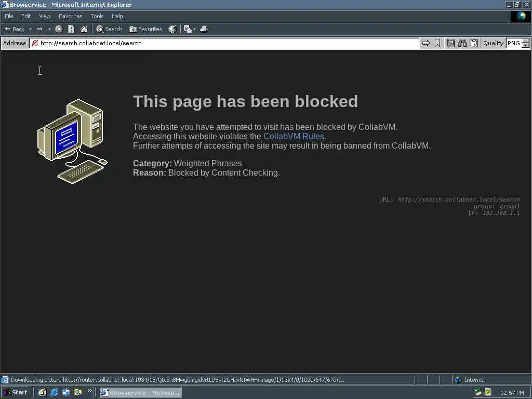Click the Quality PNG value field
The image size is (532, 399).
tap(514, 43)
